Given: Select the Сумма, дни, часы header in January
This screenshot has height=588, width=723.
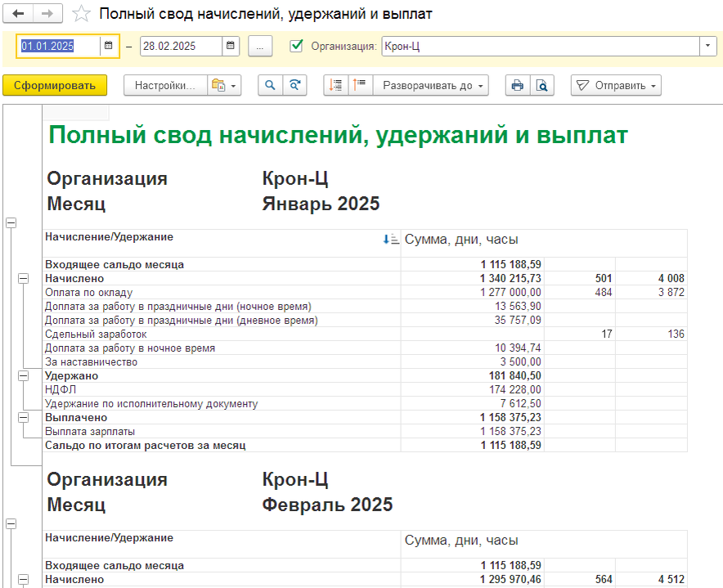Looking at the screenshot, I should point(461,240).
